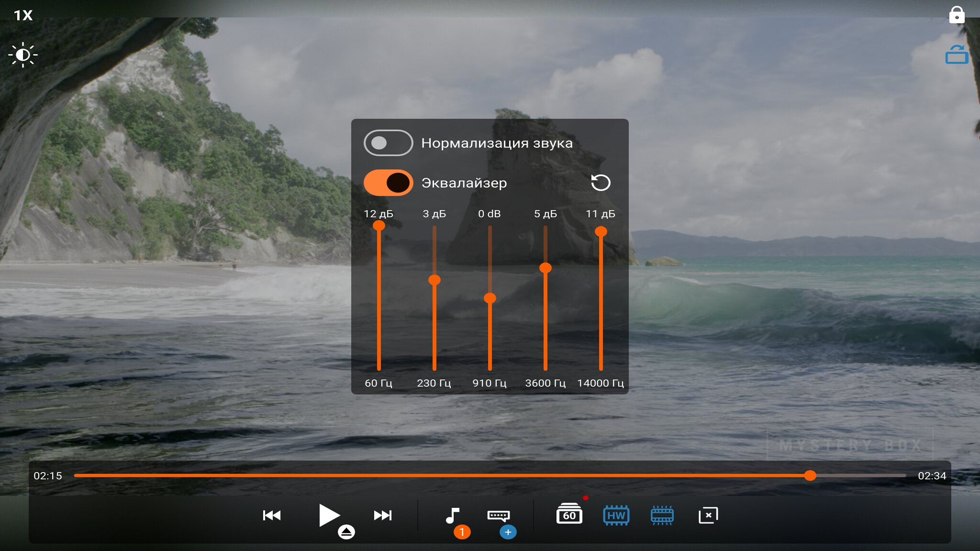980x551 pixels.
Task: Toggle the HW hardware decoder icon
Action: (x=616, y=515)
